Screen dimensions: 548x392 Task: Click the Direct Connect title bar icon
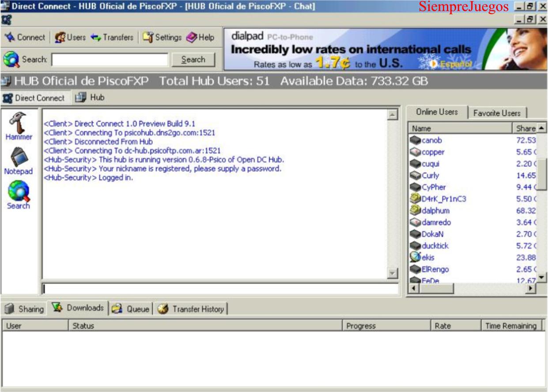click(5, 6)
